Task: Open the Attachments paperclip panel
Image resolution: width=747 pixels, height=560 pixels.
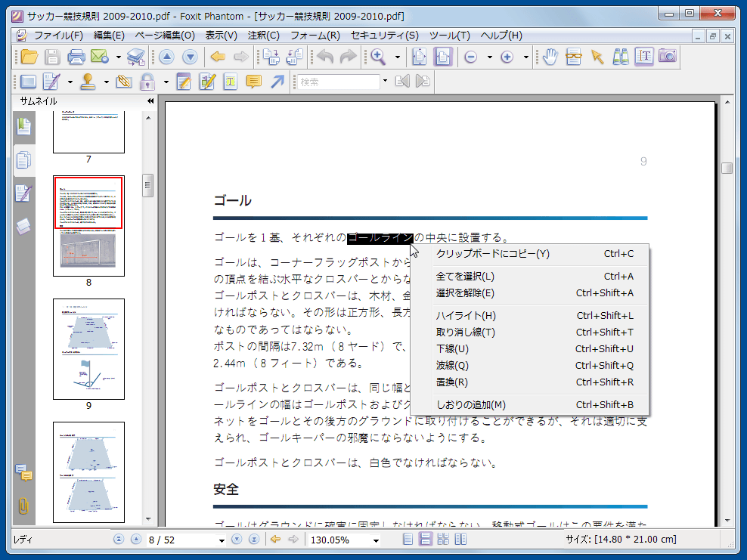Action: click(23, 506)
